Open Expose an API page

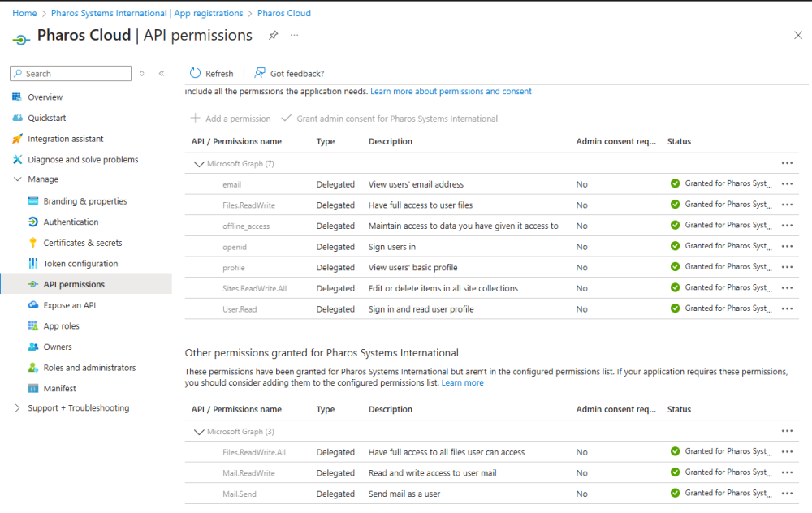(x=69, y=305)
